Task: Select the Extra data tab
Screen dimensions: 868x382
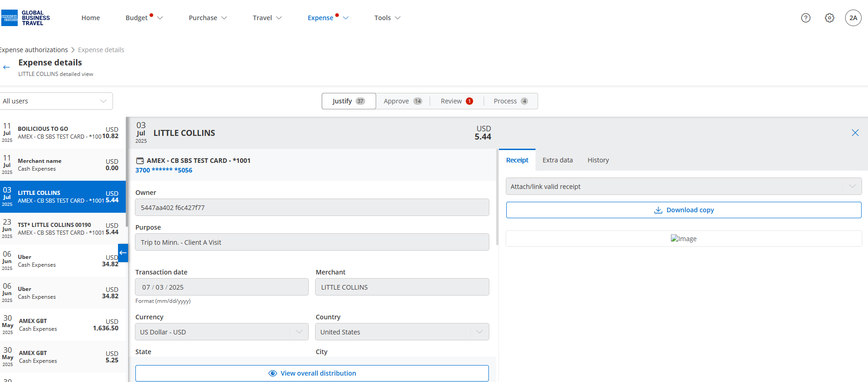Action: pos(557,160)
